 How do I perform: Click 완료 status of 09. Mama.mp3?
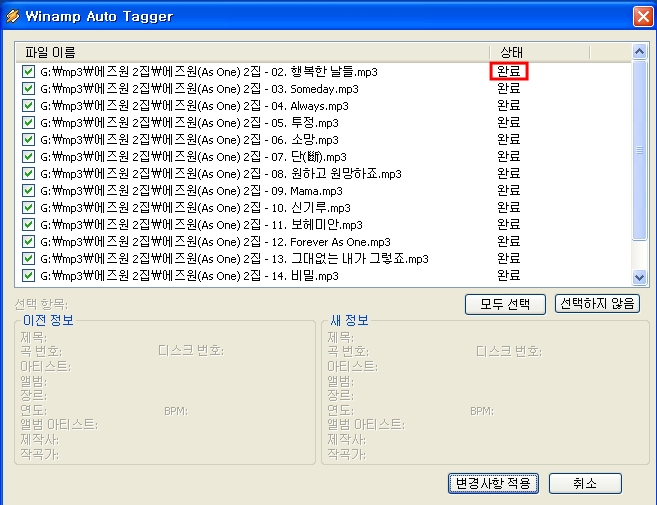click(x=509, y=190)
